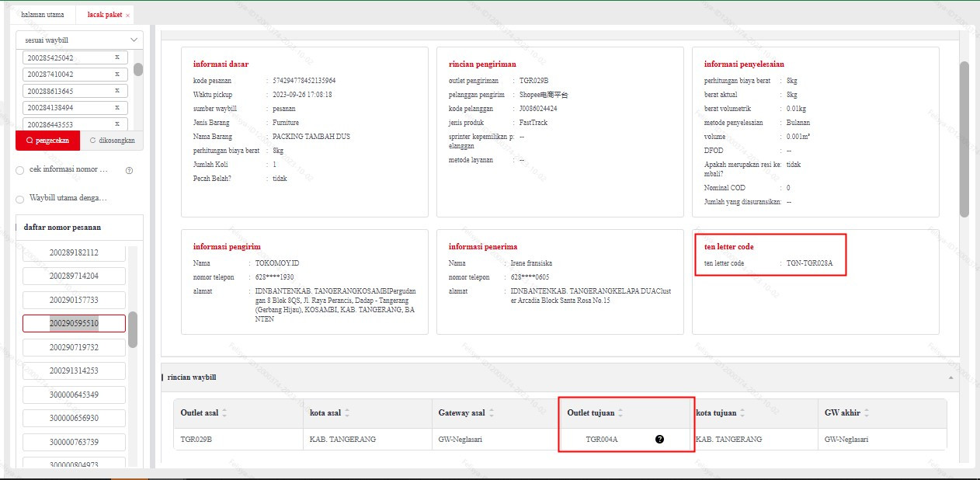The height and width of the screenshot is (480, 980).
Task: Click outlet pengiriman value TGR029B
Action: tap(534, 80)
